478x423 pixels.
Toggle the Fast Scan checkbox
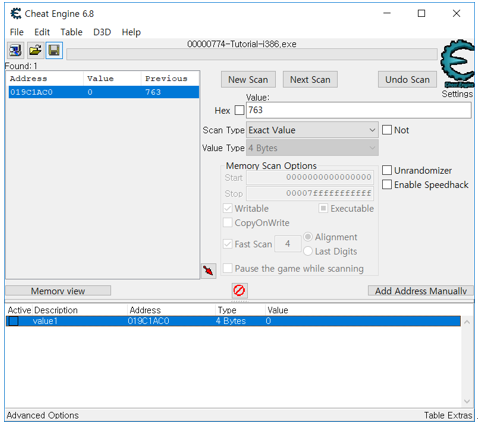[228, 244]
